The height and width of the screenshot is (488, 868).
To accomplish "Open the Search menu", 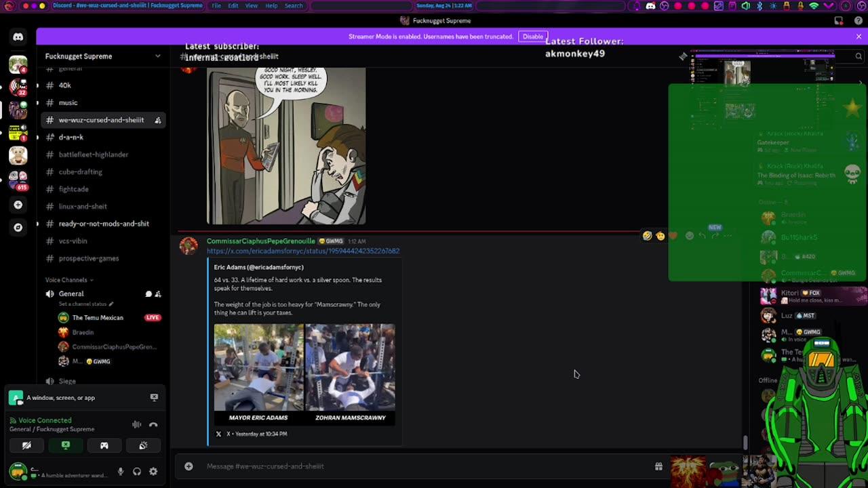I will 294,5.
